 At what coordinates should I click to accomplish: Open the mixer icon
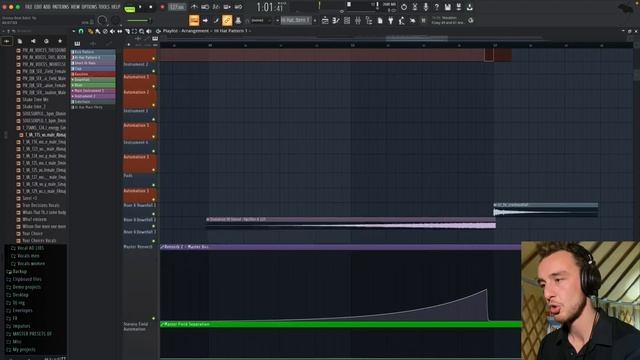[x=358, y=20]
